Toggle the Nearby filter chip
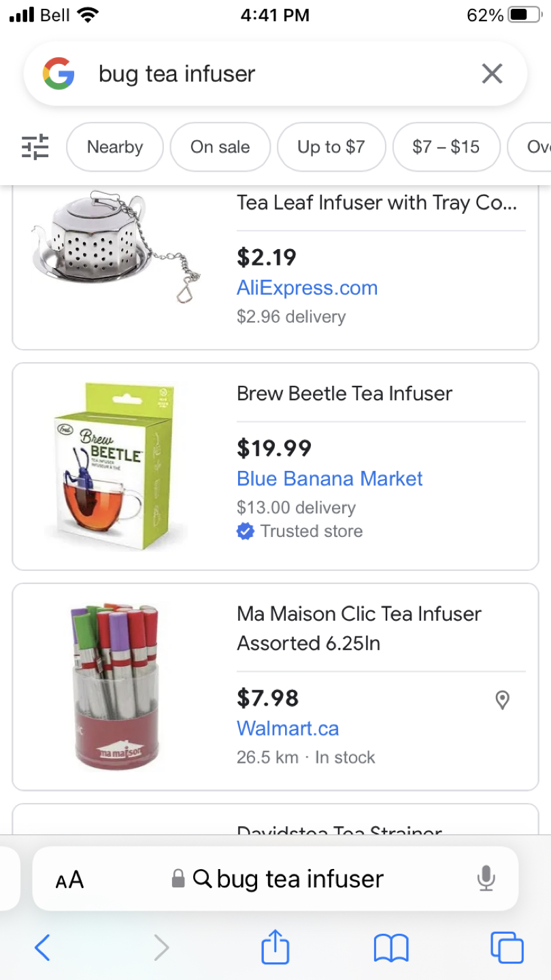The height and width of the screenshot is (980, 551). (114, 147)
